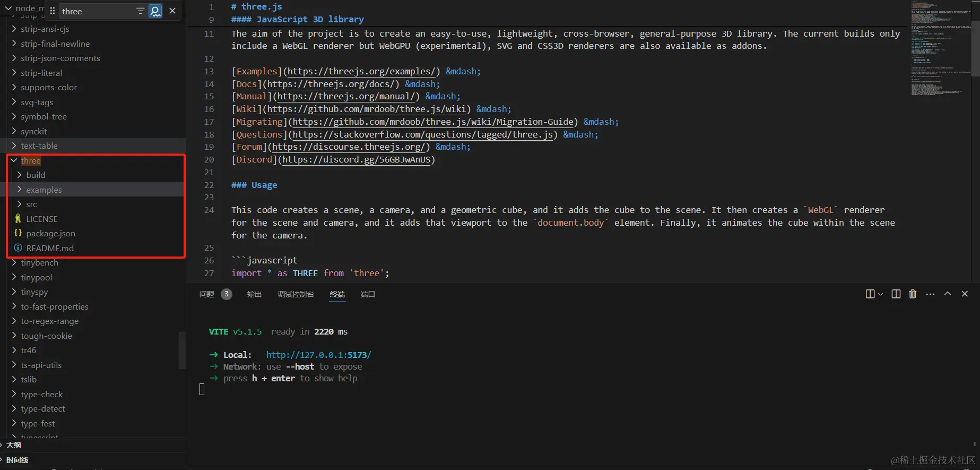Expand the strip-json-comments folder
Screen dimensions: 980x470
click(x=14, y=58)
